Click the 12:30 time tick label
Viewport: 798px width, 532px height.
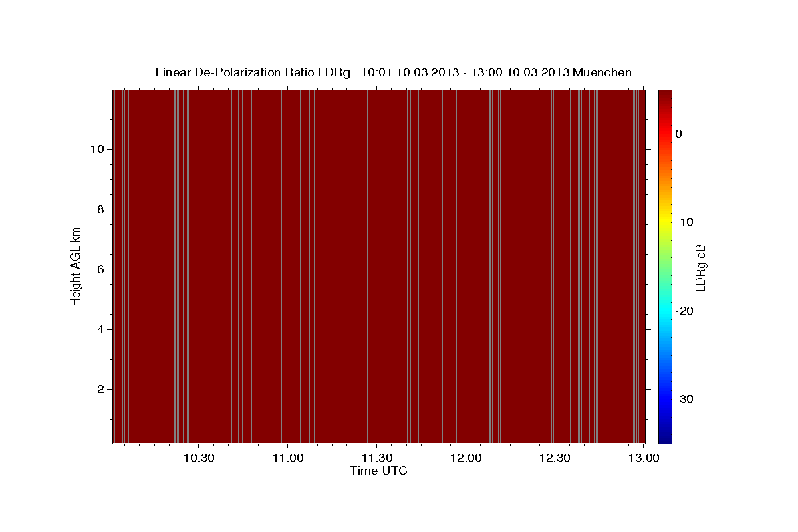pyautogui.click(x=555, y=458)
